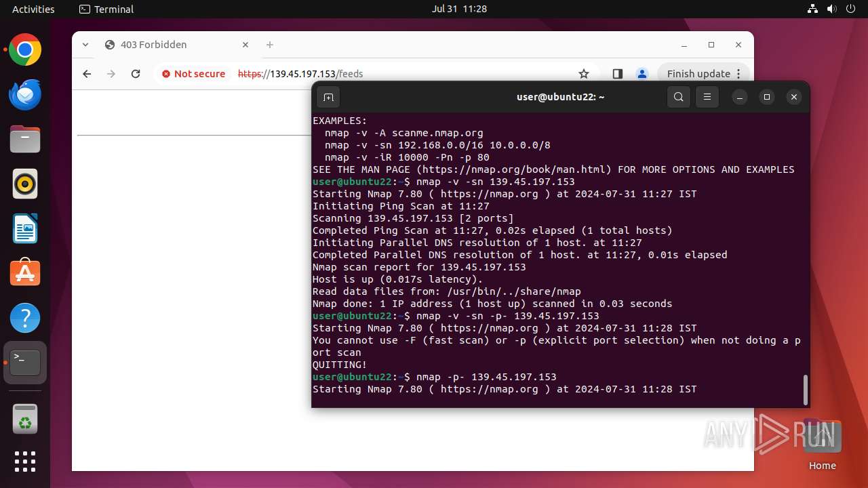This screenshot has width=868, height=488.
Task: Open Rhythmbox music player in the dock
Action: pyautogui.click(x=25, y=184)
